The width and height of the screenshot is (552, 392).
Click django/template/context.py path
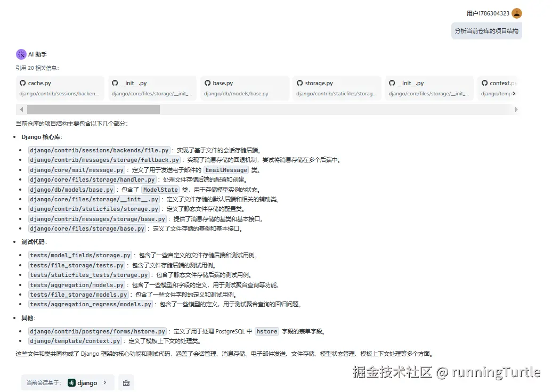(75, 341)
